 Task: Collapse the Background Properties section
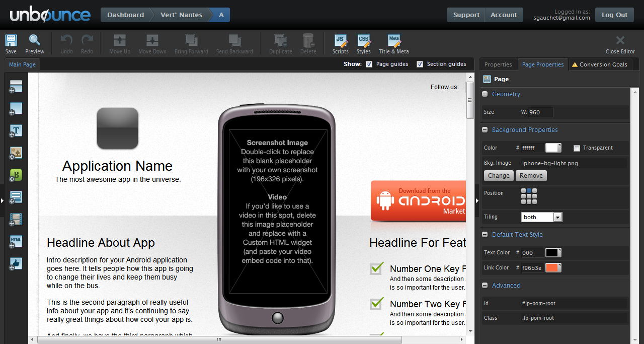[485, 130]
